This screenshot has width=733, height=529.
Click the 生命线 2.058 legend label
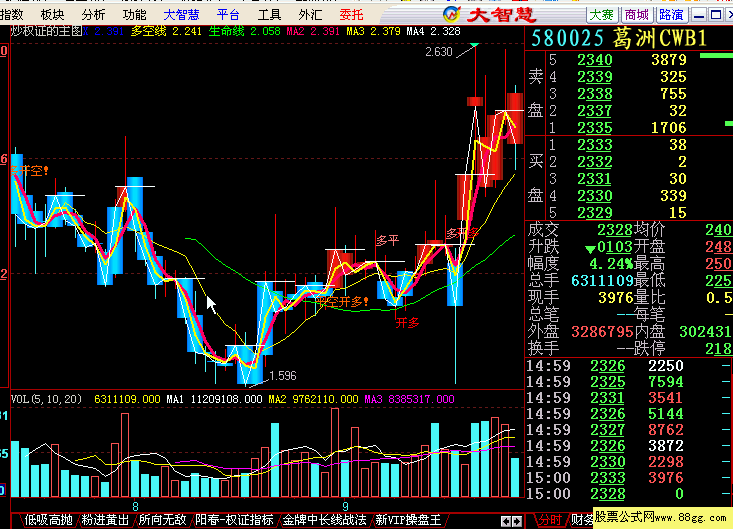(244, 31)
